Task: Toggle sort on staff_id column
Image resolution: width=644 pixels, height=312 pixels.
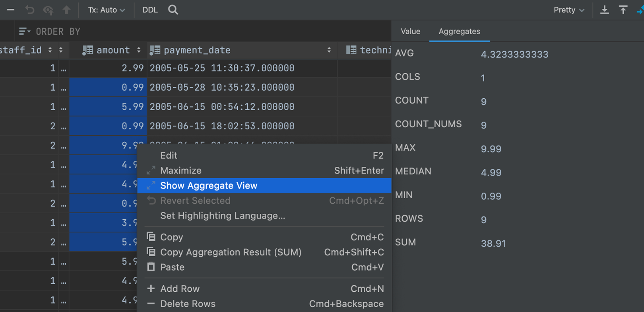Action: coord(50,50)
